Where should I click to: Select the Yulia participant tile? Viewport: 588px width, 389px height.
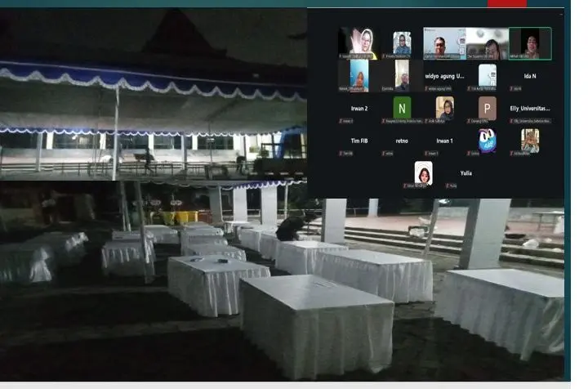pos(465,173)
